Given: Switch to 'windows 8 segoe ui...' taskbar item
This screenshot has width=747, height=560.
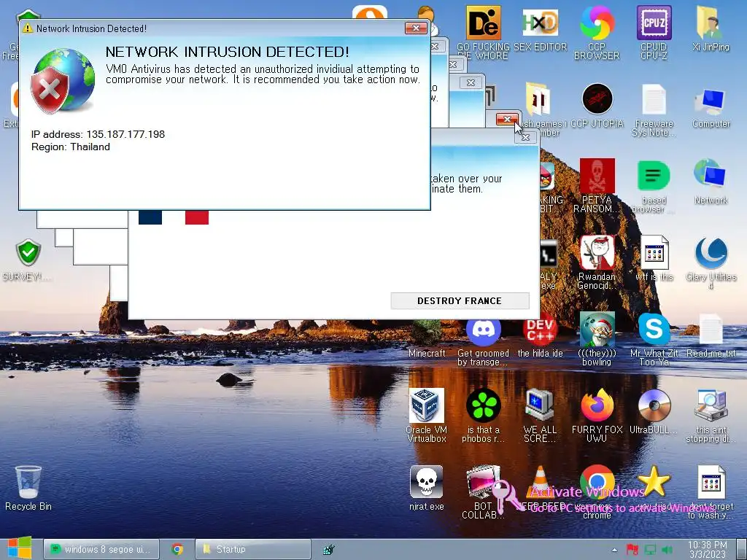Looking at the screenshot, I should click(101, 549).
